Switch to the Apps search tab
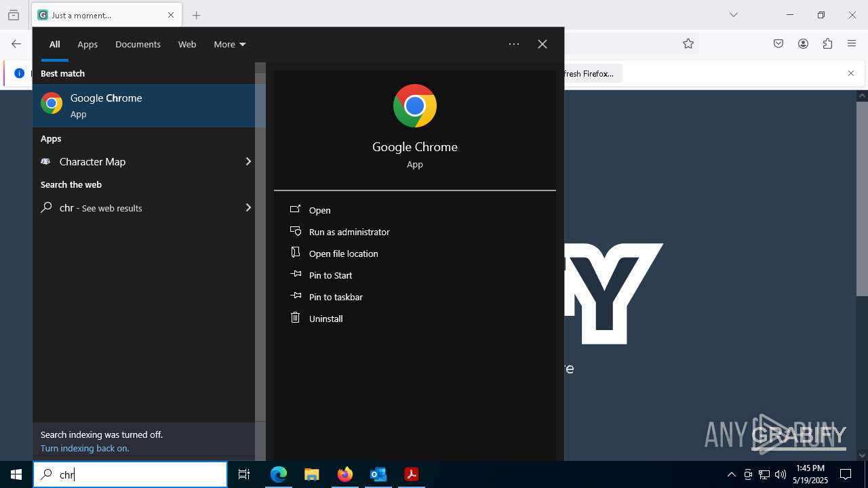Image resolution: width=868 pixels, height=488 pixels. (x=87, y=44)
